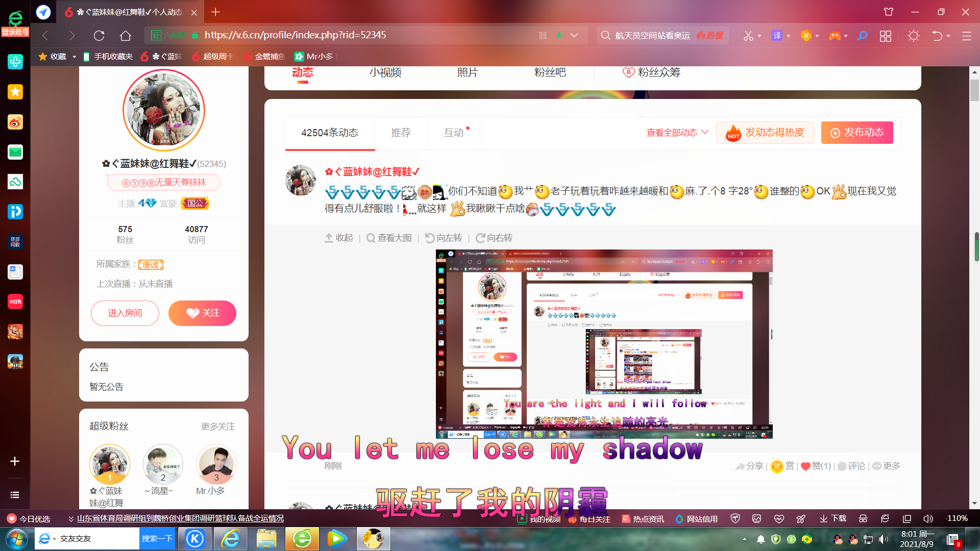Click the 360 browser taskbar icon

pyautogui.click(x=302, y=539)
